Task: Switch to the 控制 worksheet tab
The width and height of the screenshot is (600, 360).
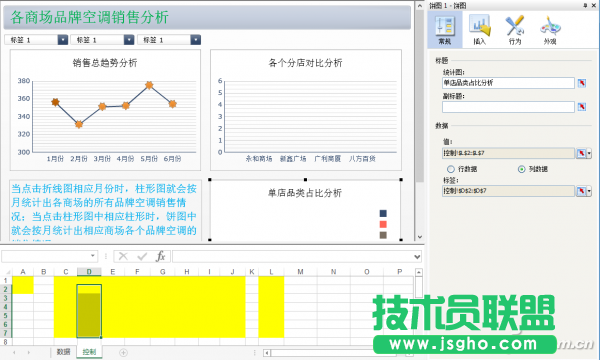Action: coord(89,352)
